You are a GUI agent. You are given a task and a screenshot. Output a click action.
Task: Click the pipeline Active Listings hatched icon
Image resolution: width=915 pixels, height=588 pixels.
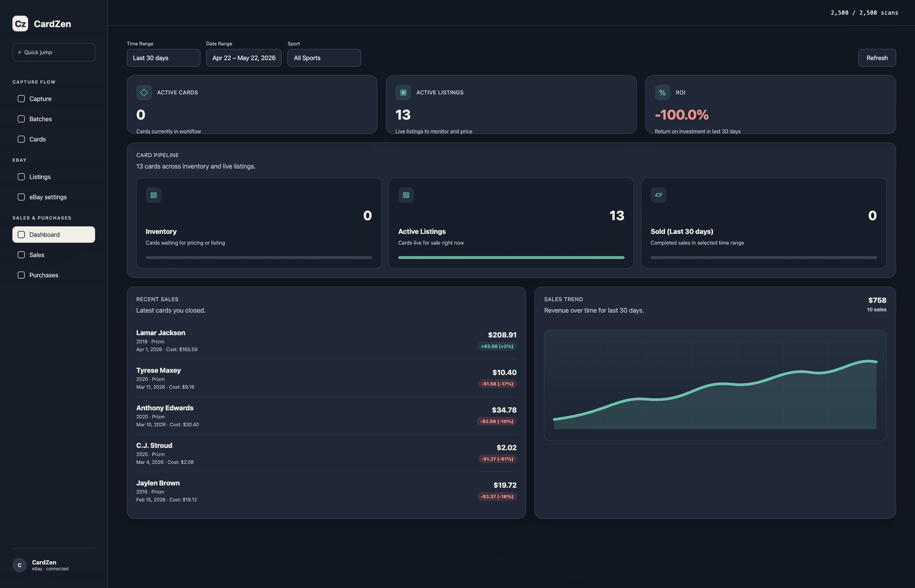pyautogui.click(x=406, y=195)
